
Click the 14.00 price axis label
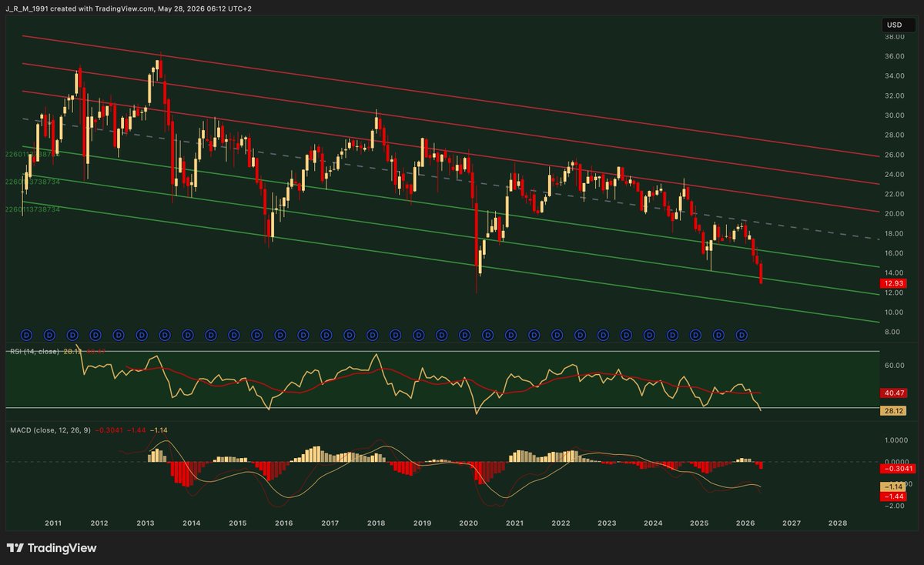pyautogui.click(x=894, y=272)
